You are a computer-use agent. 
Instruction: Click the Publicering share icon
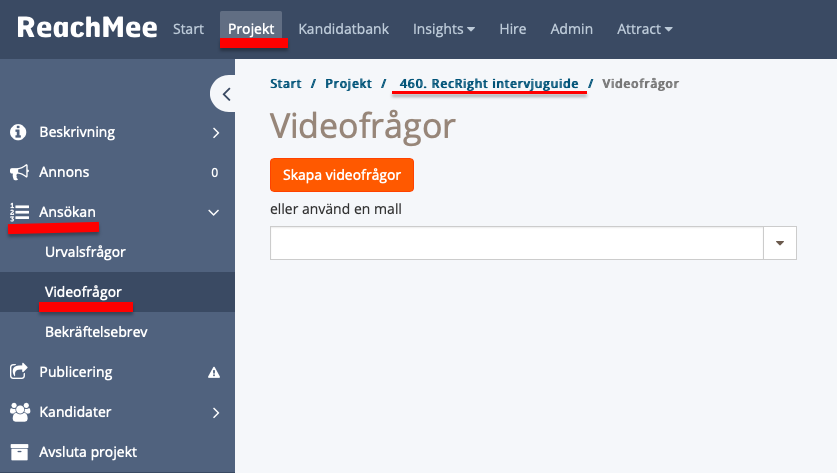(x=19, y=372)
